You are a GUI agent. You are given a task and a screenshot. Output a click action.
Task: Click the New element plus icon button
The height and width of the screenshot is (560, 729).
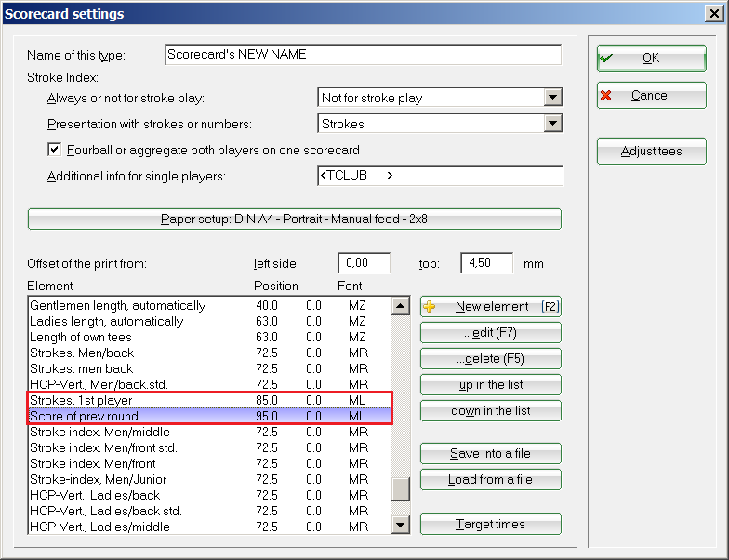tap(490, 307)
